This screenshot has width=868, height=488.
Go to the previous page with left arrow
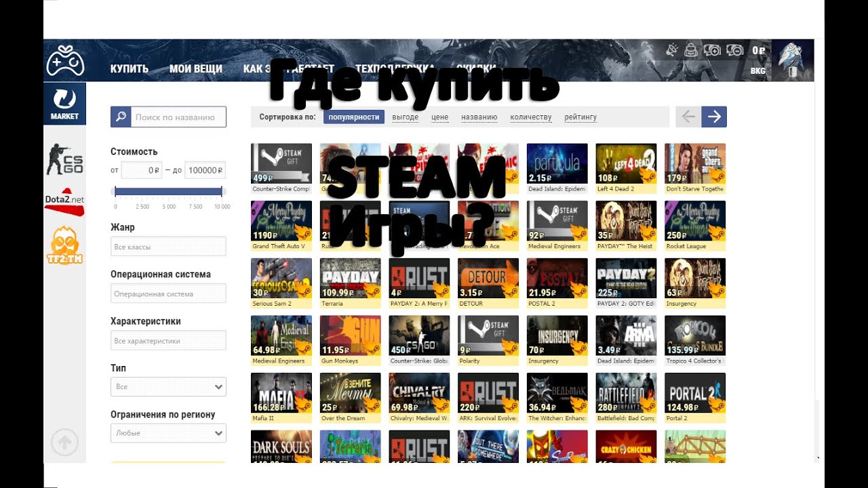(x=688, y=117)
